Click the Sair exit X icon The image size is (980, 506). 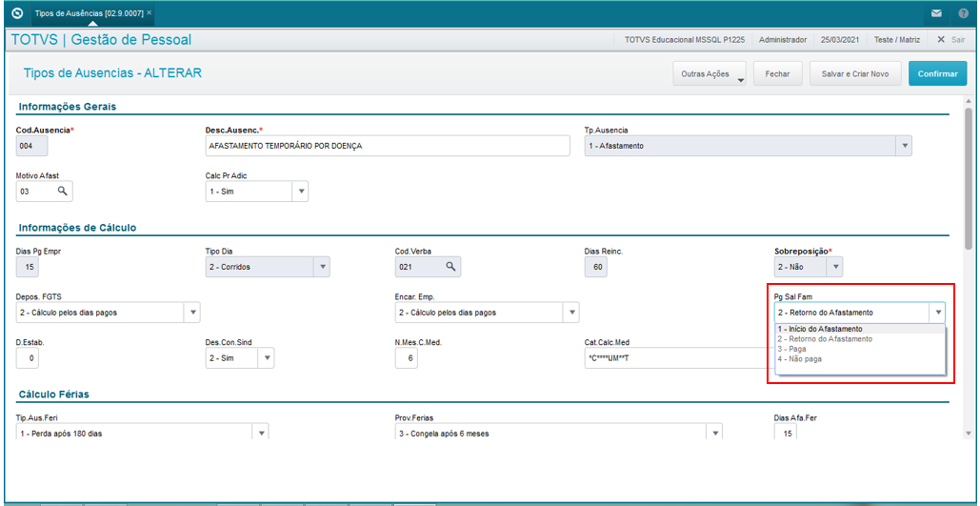(x=941, y=39)
